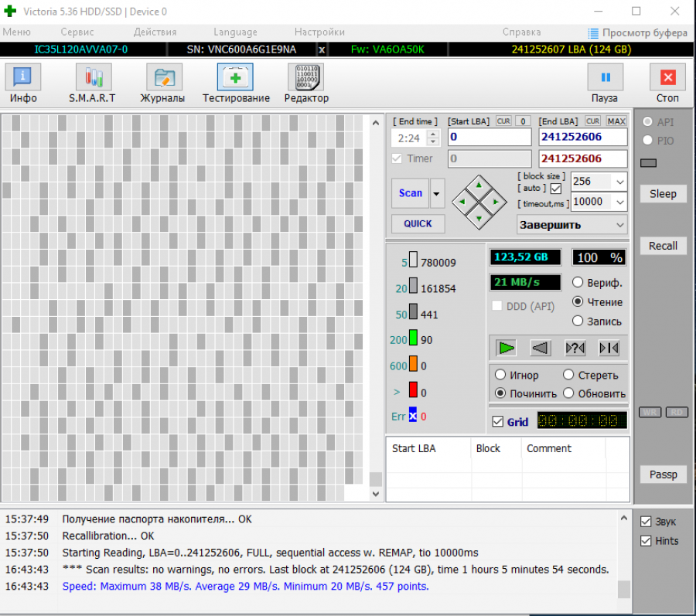Expand the block size 256 dropdown
Viewport: 696px width, 616px height.
[x=620, y=182]
